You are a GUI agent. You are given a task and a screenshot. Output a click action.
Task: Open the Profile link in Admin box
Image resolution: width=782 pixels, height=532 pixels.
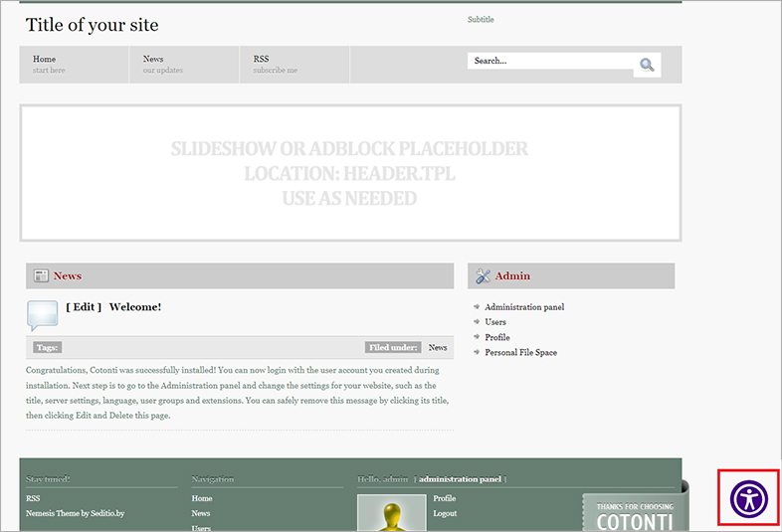click(x=497, y=337)
